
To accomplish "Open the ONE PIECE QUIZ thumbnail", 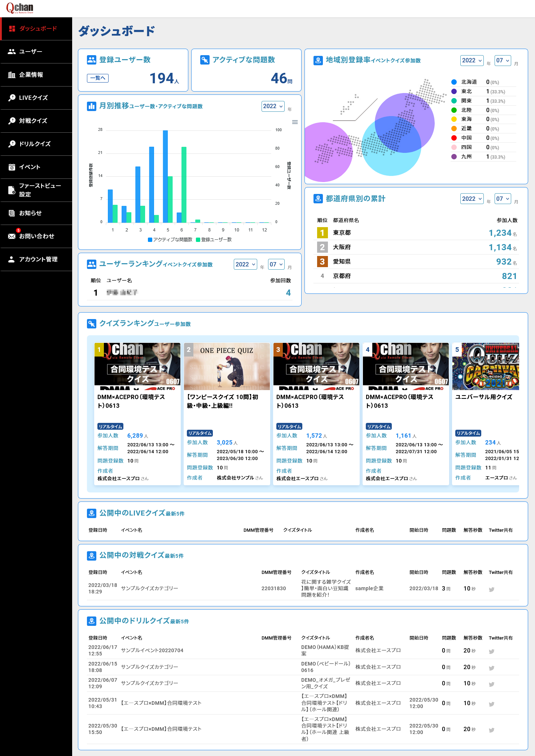I will tap(227, 366).
